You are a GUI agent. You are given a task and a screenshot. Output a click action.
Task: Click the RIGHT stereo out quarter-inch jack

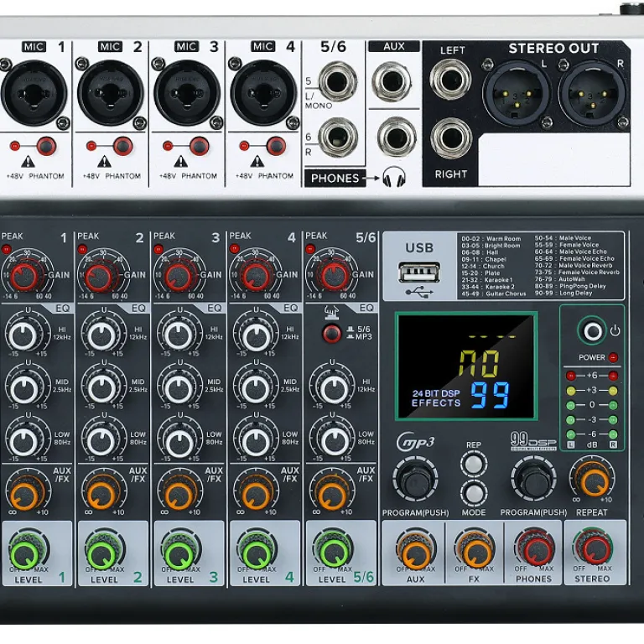coord(450,138)
